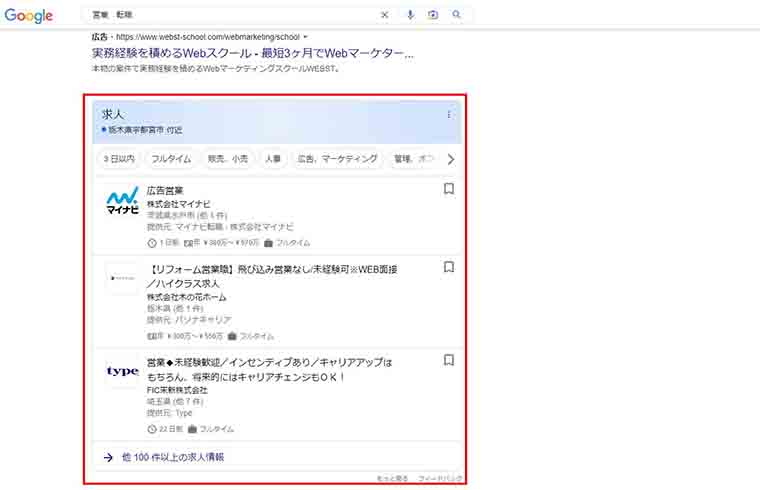Open image search with the camera icon
The width and height of the screenshot is (760, 490).
tap(433, 15)
